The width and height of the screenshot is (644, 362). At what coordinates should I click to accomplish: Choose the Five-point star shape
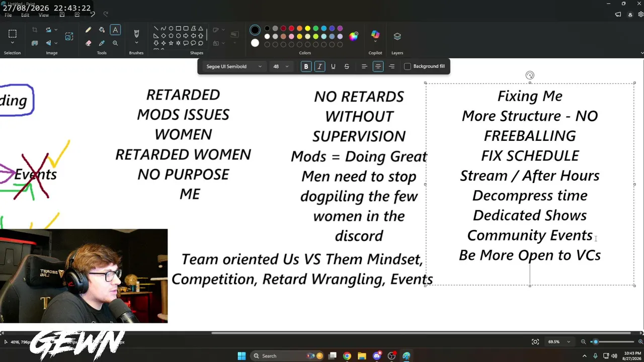(x=171, y=43)
